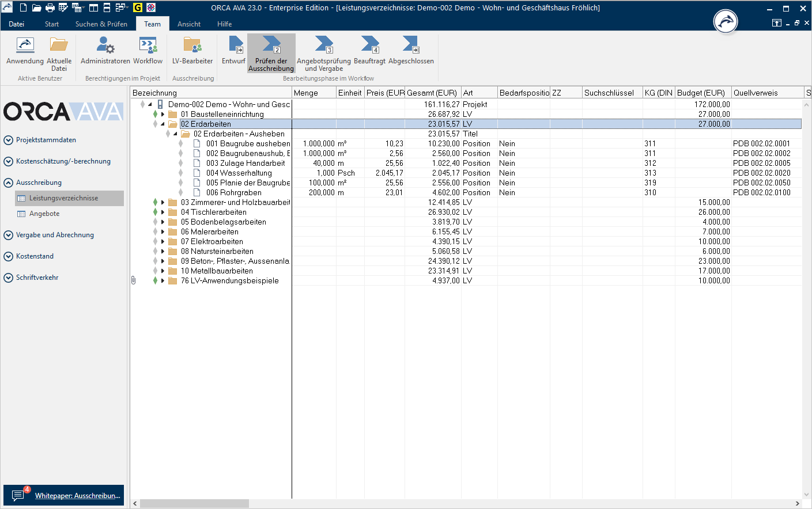Click the print icon in quick access toolbar
This screenshot has height=509, width=812.
click(x=50, y=8)
